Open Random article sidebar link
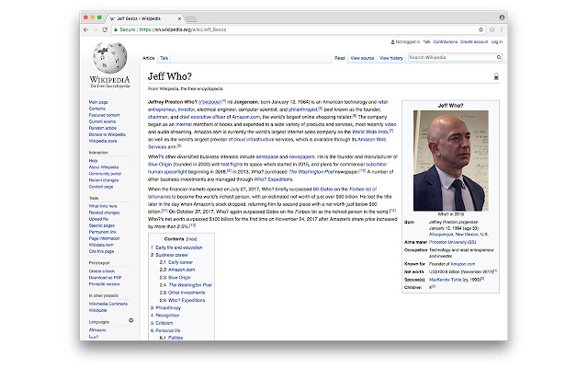This screenshot has height=368, width=588. pyautogui.click(x=102, y=128)
